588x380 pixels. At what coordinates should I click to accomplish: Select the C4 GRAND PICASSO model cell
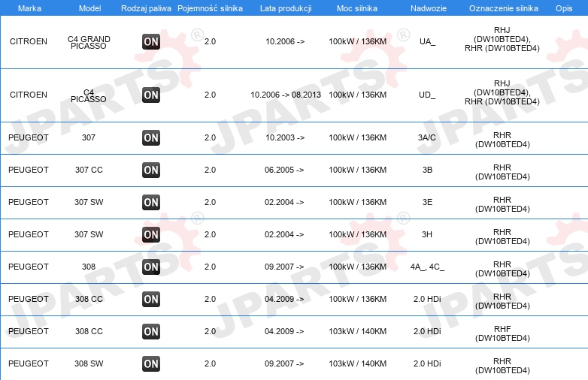pos(89,42)
